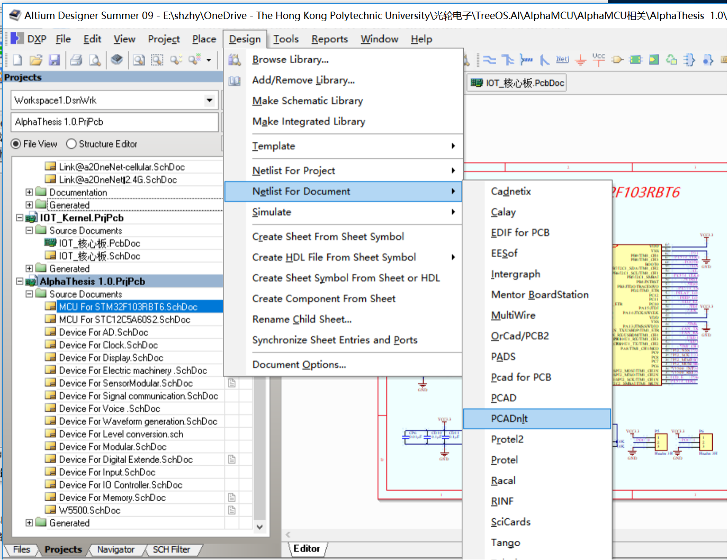Open the dropdown arrow after the zoom icons
Viewport: 728px width, 560px height.
click(209, 60)
